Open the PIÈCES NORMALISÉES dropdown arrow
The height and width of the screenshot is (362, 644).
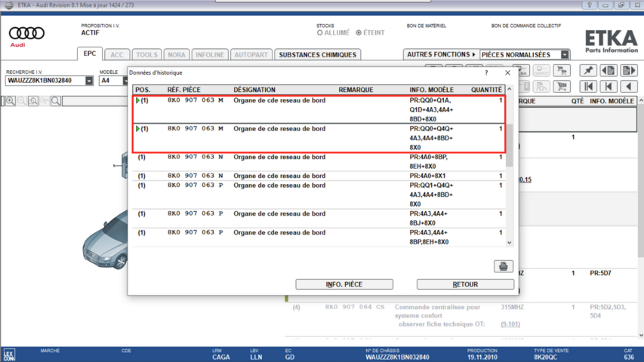(565, 54)
